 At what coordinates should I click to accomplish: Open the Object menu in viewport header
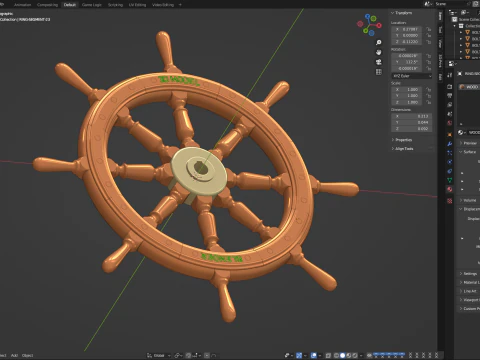click(x=27, y=355)
